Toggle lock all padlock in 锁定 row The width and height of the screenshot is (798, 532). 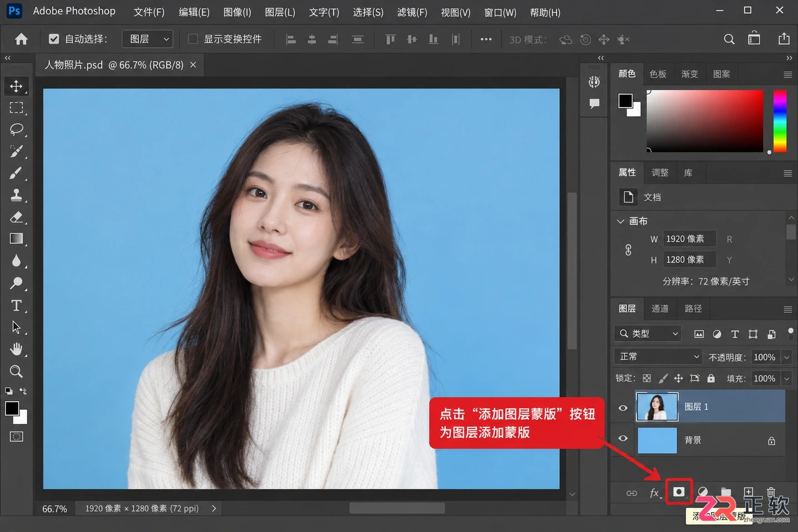(711, 378)
